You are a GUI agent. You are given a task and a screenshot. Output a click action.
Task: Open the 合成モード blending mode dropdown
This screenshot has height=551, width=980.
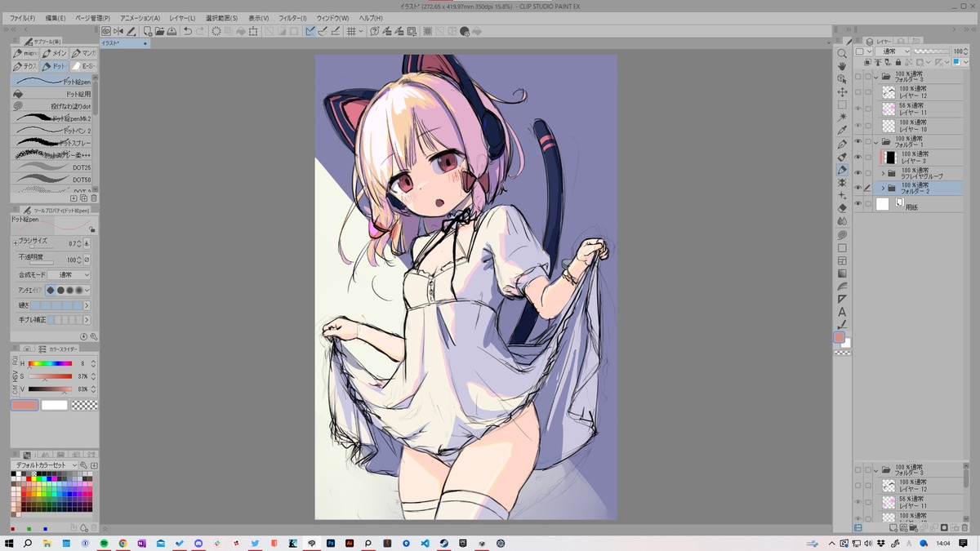tap(69, 275)
